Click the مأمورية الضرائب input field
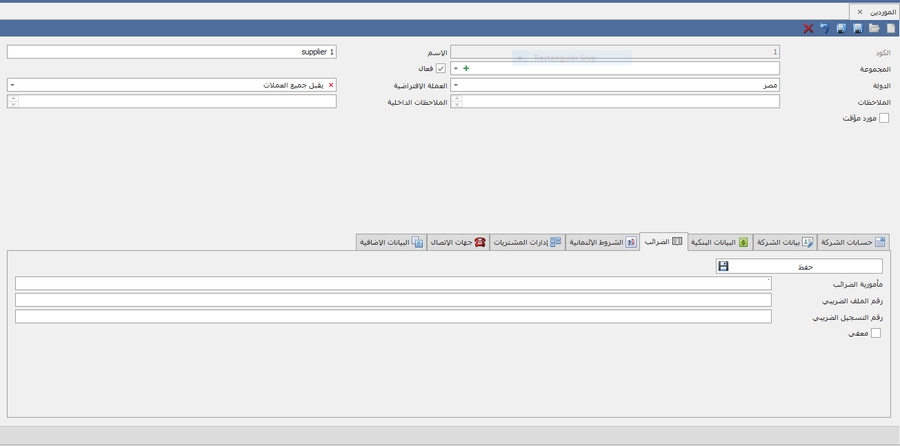This screenshot has height=446, width=900. click(x=393, y=284)
